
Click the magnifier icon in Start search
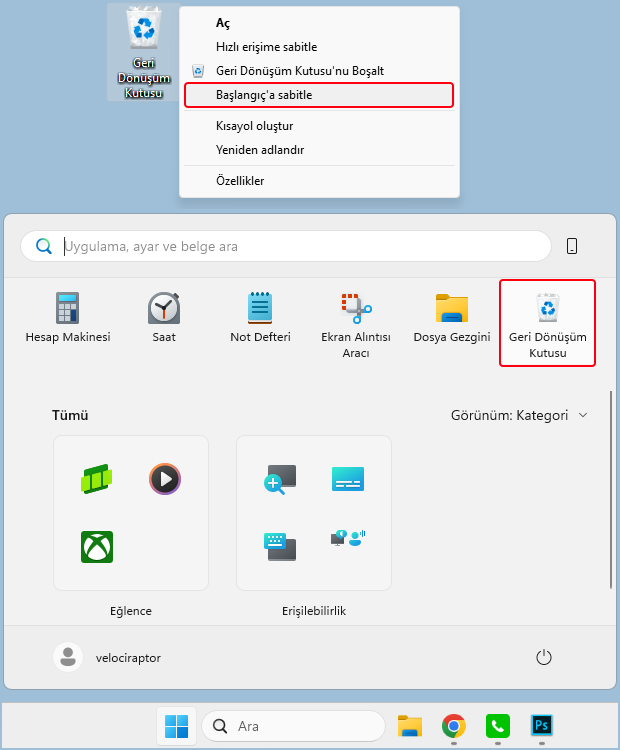pyautogui.click(x=44, y=246)
